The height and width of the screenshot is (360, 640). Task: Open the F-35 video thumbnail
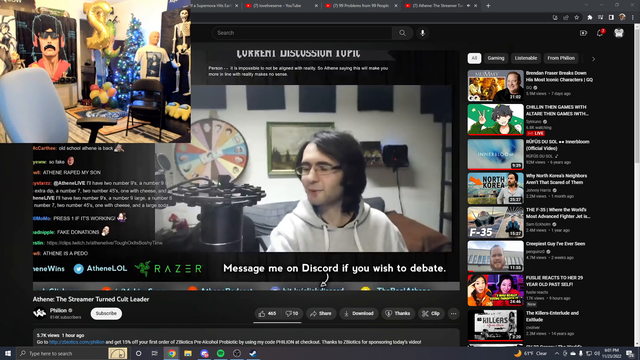496,222
